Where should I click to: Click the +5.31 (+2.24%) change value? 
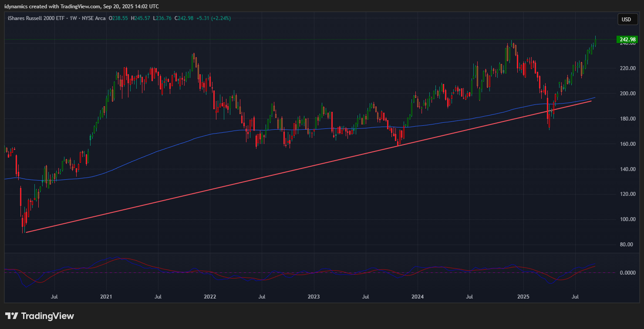tap(213, 18)
